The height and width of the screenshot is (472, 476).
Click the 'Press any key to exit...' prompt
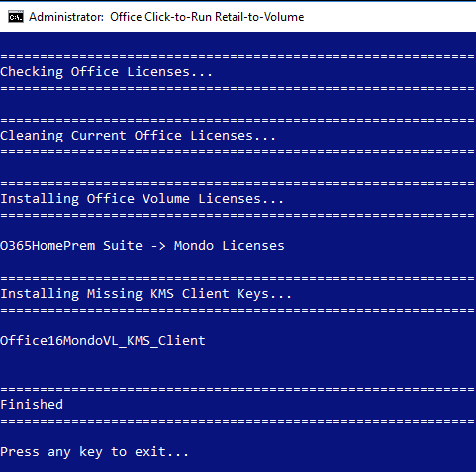coord(94,452)
